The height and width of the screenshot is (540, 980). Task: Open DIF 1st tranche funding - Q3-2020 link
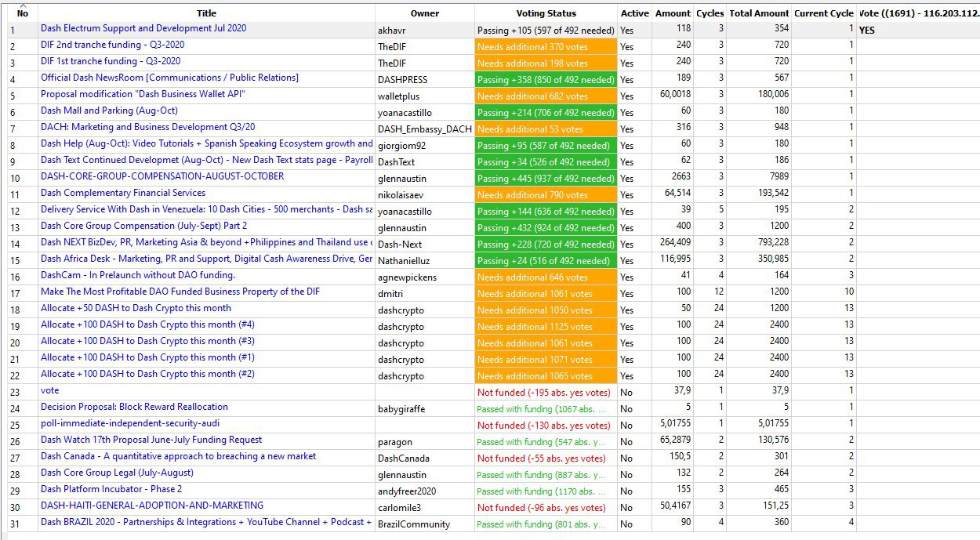pos(111,61)
